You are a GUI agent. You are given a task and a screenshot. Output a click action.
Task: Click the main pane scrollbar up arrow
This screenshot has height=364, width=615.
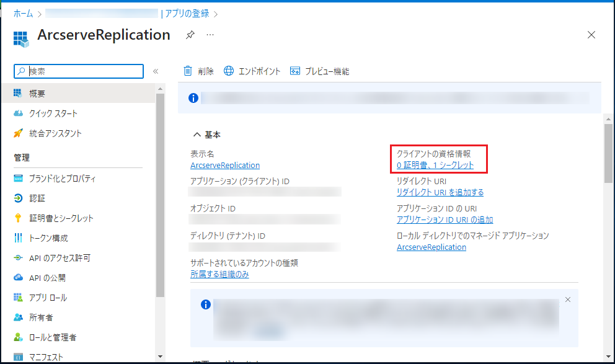pos(608,119)
